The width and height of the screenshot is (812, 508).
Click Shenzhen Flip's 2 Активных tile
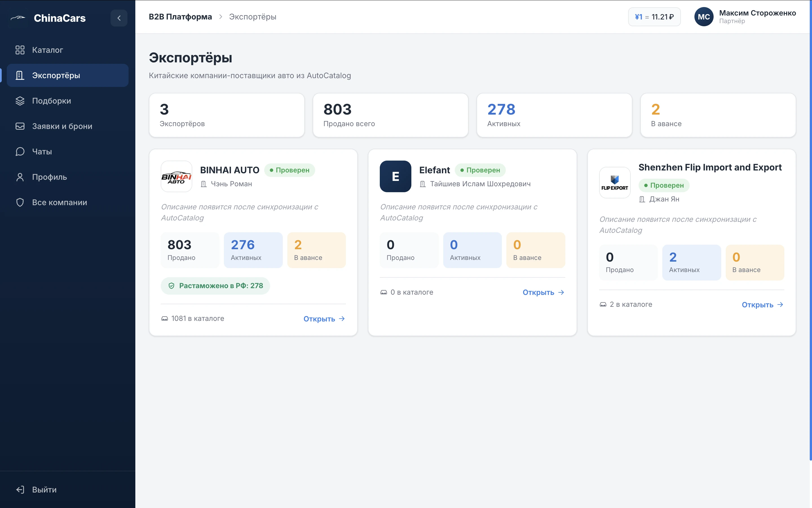[692, 263]
